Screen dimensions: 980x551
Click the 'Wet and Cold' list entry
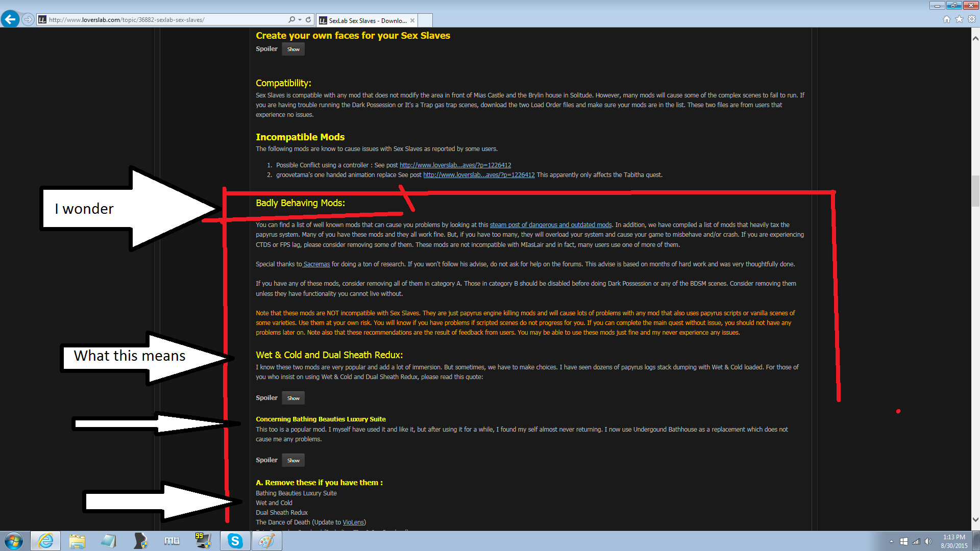click(x=274, y=503)
